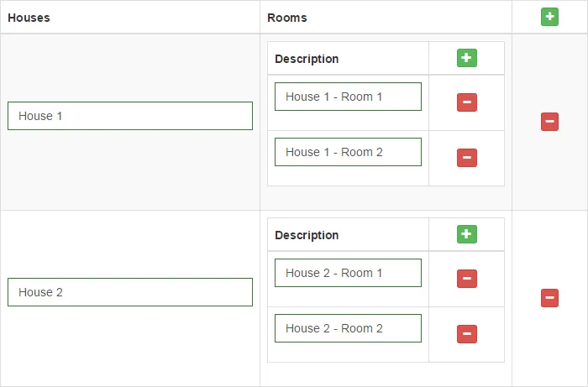Focus the House 1 name field

coord(130,116)
